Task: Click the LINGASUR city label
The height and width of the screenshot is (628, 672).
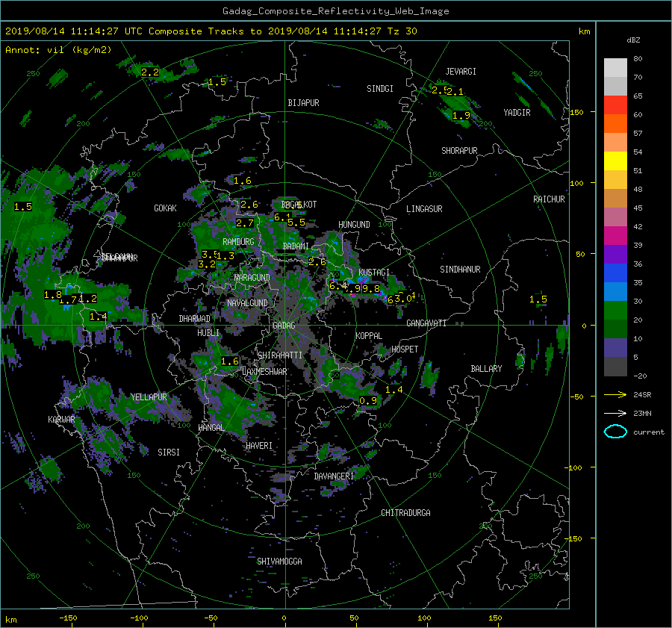Action: (x=424, y=209)
